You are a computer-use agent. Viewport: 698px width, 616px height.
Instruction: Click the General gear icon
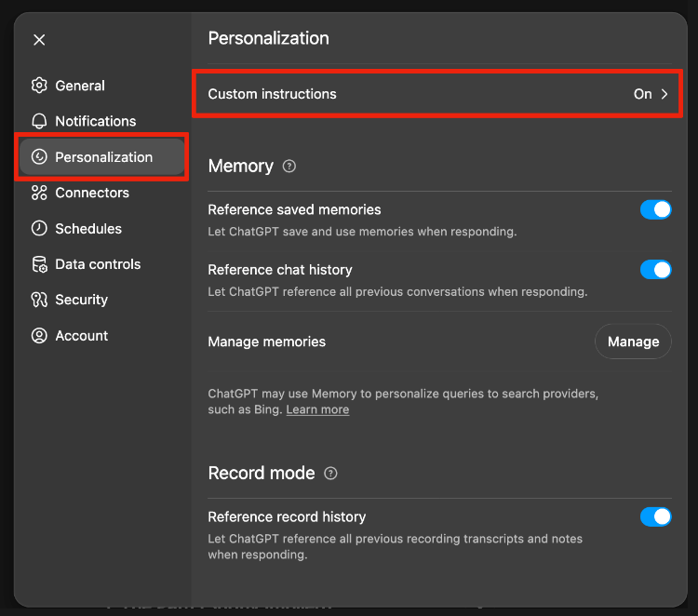(39, 86)
